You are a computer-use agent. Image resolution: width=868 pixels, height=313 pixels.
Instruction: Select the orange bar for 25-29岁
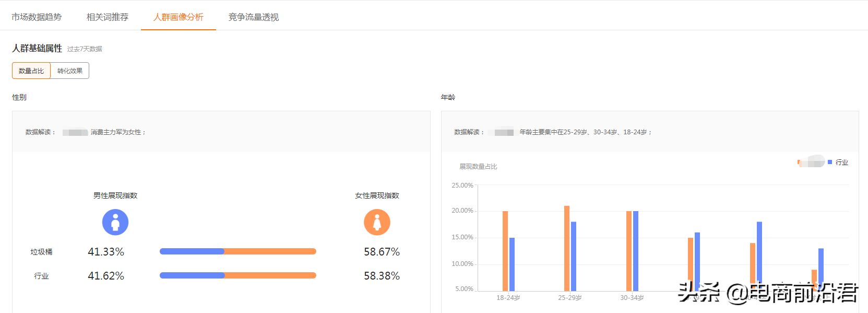pyautogui.click(x=567, y=248)
